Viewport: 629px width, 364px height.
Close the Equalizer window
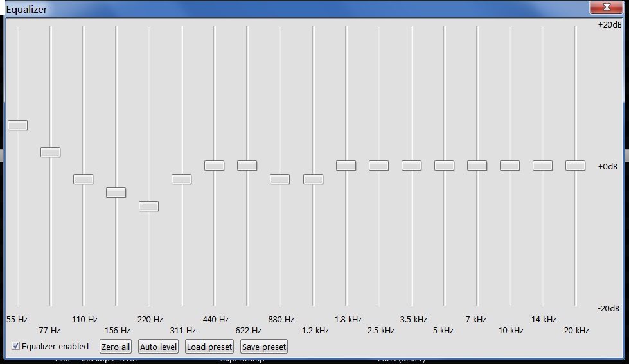606,7
